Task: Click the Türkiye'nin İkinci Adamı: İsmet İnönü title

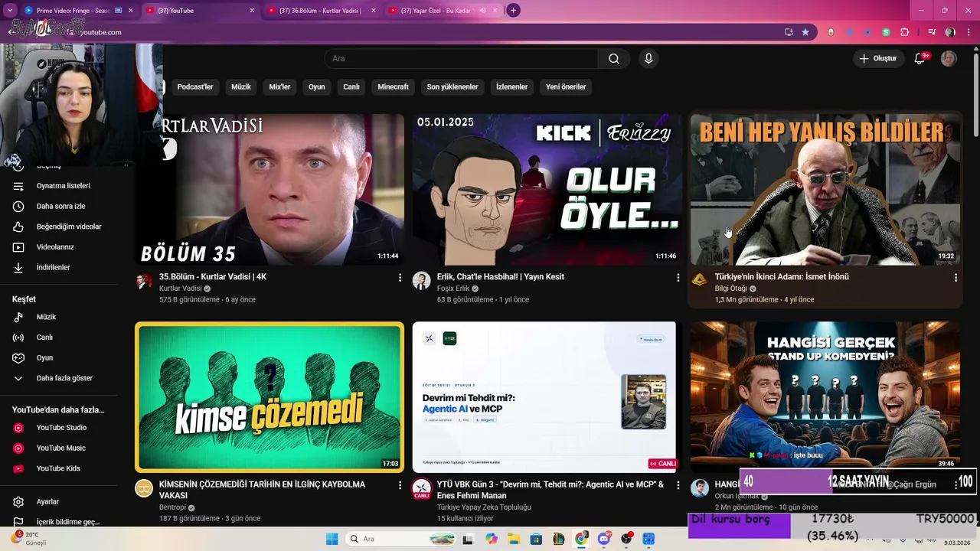Action: 782,277
